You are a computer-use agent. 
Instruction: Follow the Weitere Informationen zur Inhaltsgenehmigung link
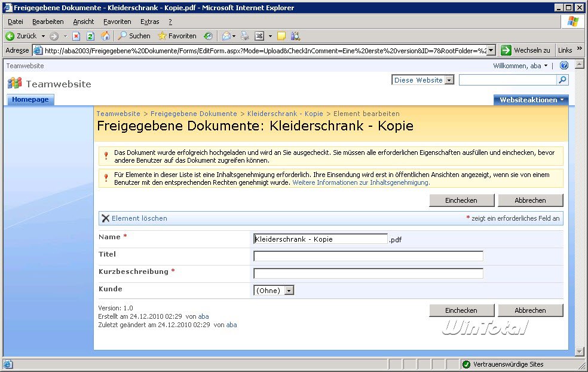tap(360, 182)
